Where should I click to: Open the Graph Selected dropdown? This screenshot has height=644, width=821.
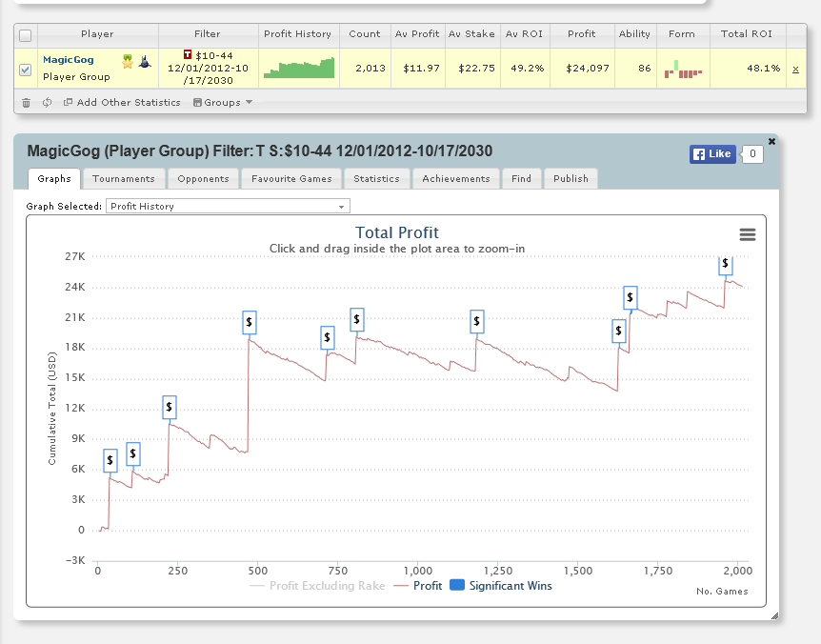(x=228, y=207)
